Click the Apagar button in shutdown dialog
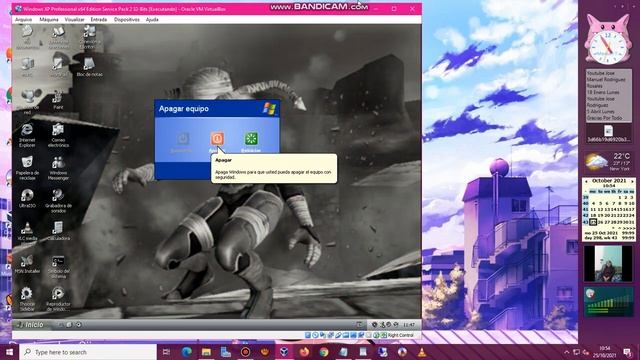This screenshot has width=640, height=360. pos(217,139)
